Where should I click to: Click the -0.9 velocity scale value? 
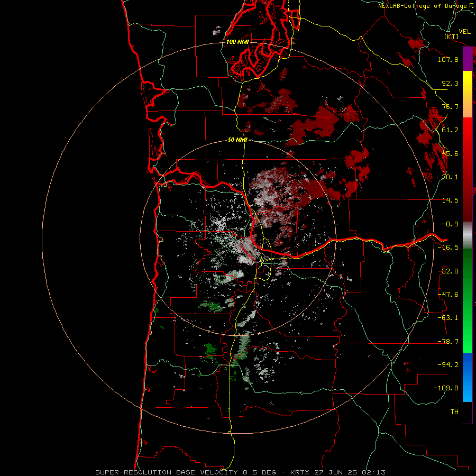tap(450, 224)
